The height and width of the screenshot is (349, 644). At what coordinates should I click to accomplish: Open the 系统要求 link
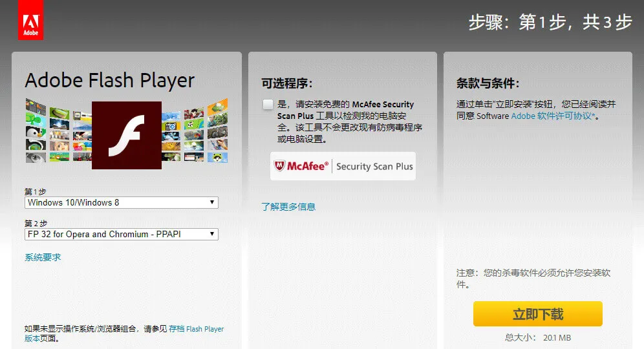pyautogui.click(x=43, y=257)
